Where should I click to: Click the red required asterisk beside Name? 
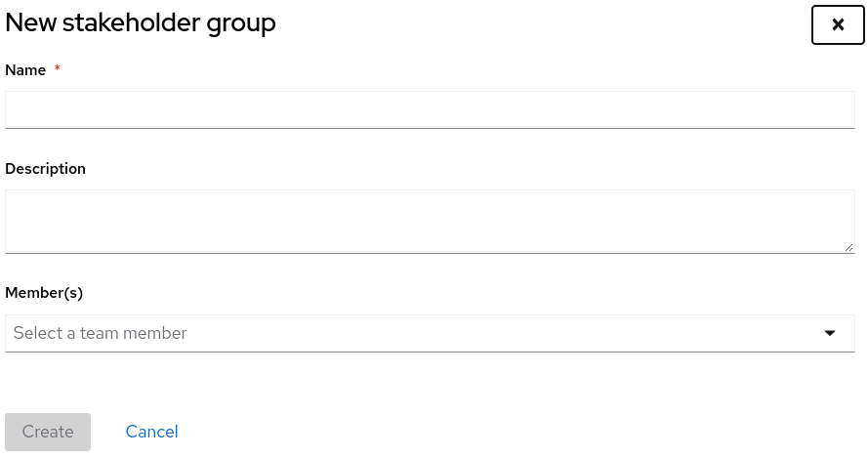coord(57,69)
